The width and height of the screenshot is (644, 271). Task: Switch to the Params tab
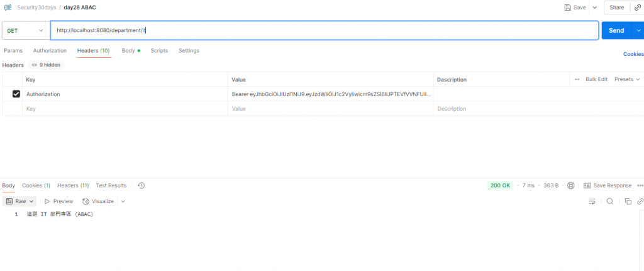point(13,50)
